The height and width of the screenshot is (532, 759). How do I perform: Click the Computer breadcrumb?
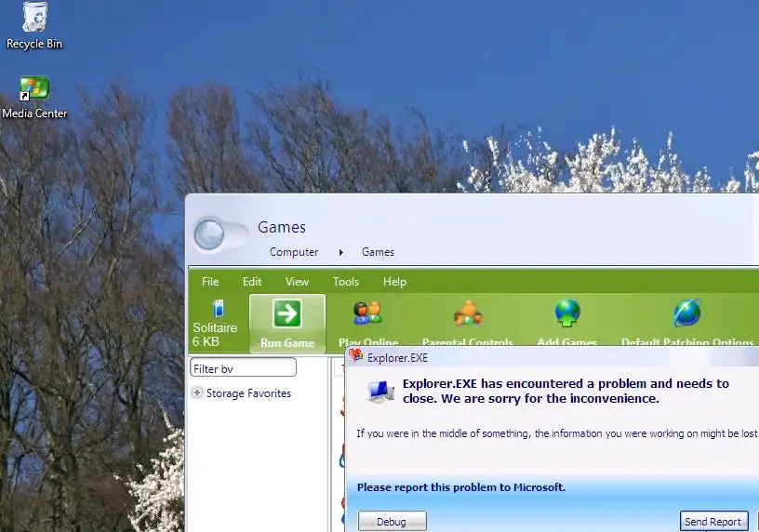[294, 252]
